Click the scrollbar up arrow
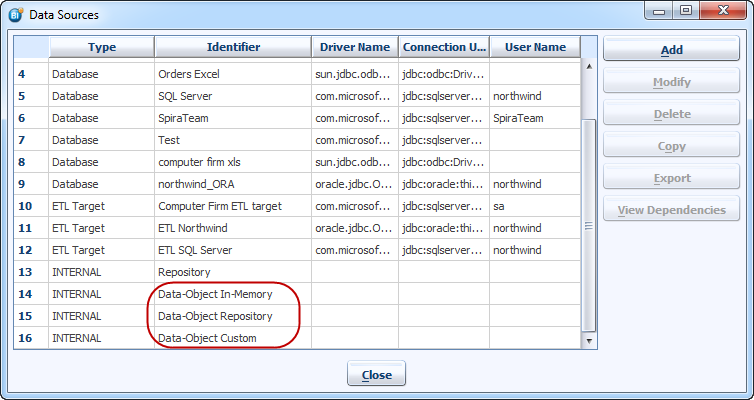Image resolution: width=754 pixels, height=400 pixels. (x=588, y=67)
